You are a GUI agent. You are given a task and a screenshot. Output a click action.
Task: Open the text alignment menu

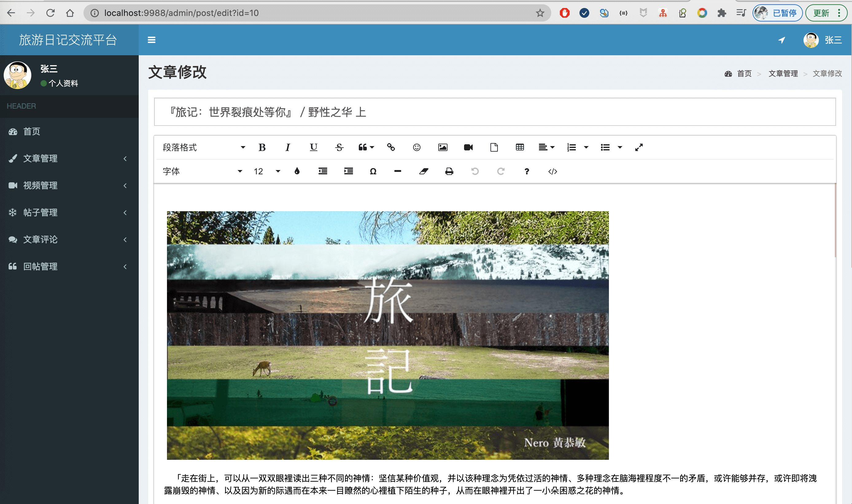click(546, 147)
